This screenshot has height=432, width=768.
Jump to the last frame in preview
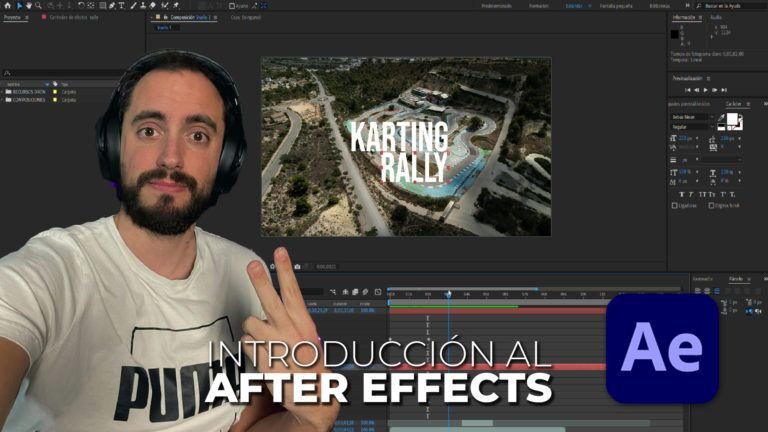pos(724,90)
